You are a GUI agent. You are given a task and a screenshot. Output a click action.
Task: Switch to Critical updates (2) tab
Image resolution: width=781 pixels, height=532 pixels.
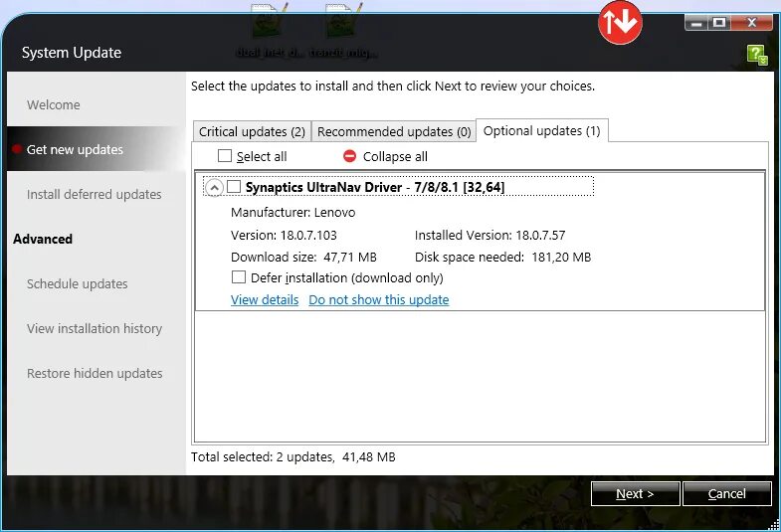(x=252, y=131)
